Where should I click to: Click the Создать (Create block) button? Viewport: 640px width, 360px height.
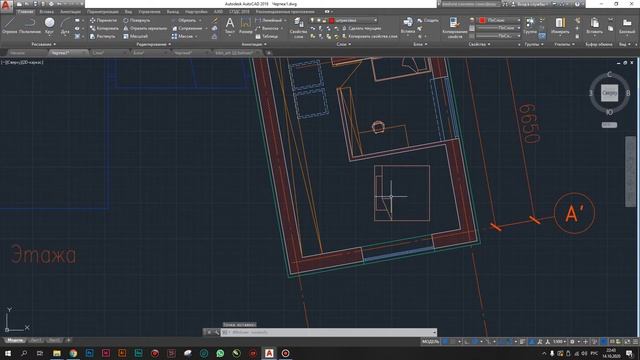427,20
